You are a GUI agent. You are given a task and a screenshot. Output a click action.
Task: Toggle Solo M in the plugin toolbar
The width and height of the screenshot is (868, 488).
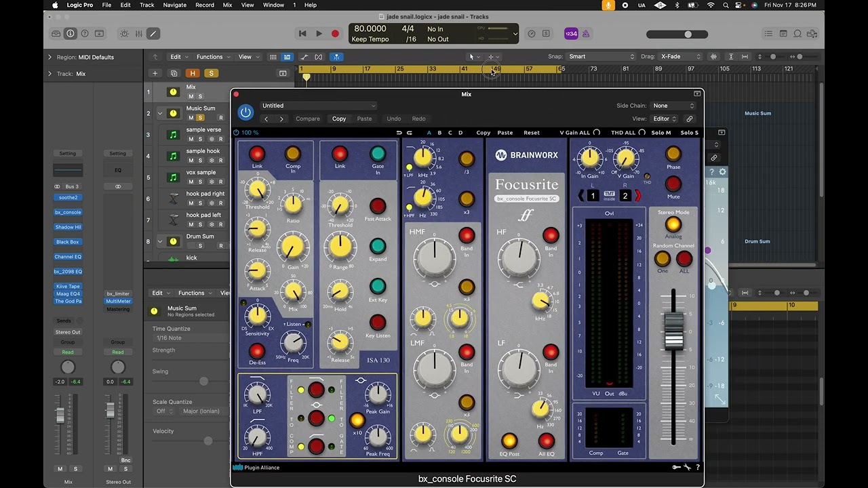click(660, 133)
